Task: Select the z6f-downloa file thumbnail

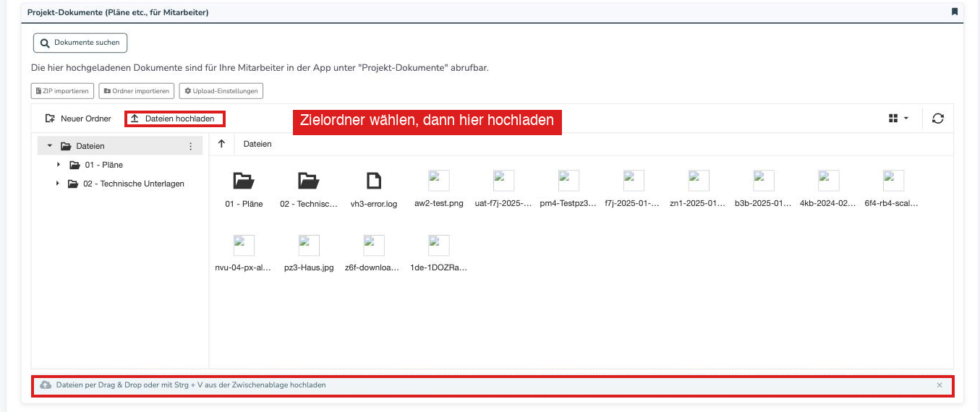Action: [x=374, y=245]
